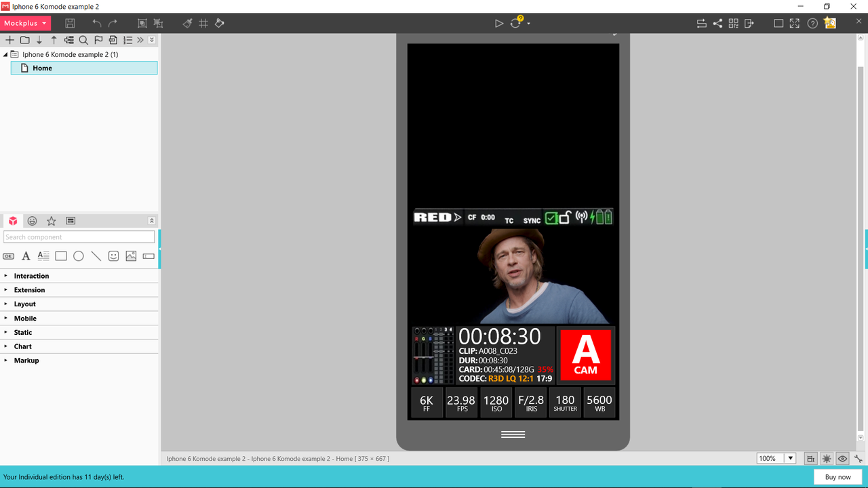
Task: Create a new folder in project tree
Action: (24, 40)
